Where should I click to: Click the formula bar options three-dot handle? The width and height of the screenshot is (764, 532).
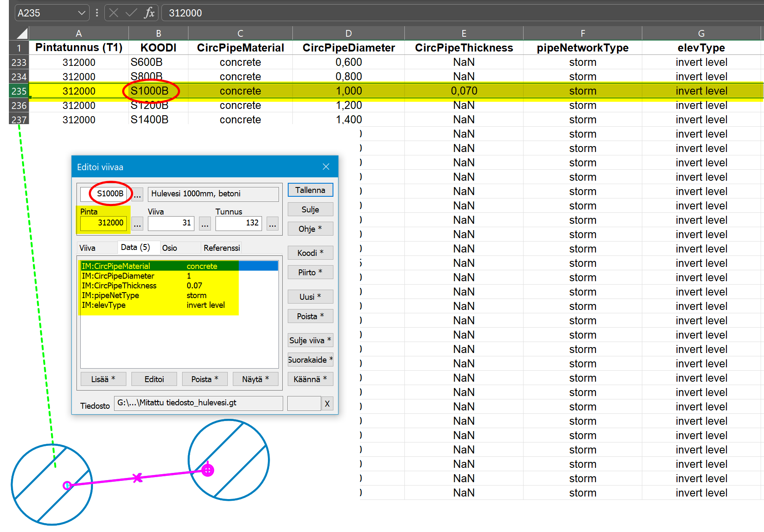pos(97,13)
